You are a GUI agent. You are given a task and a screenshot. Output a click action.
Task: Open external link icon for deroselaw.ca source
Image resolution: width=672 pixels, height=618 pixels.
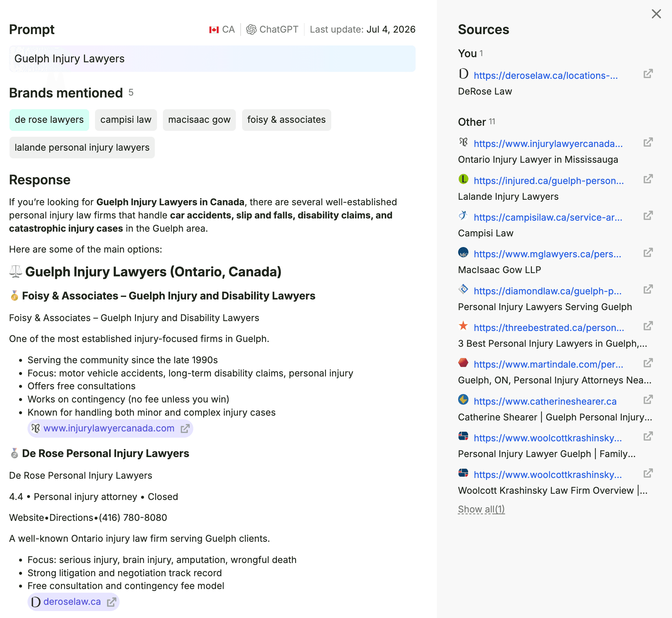click(648, 74)
